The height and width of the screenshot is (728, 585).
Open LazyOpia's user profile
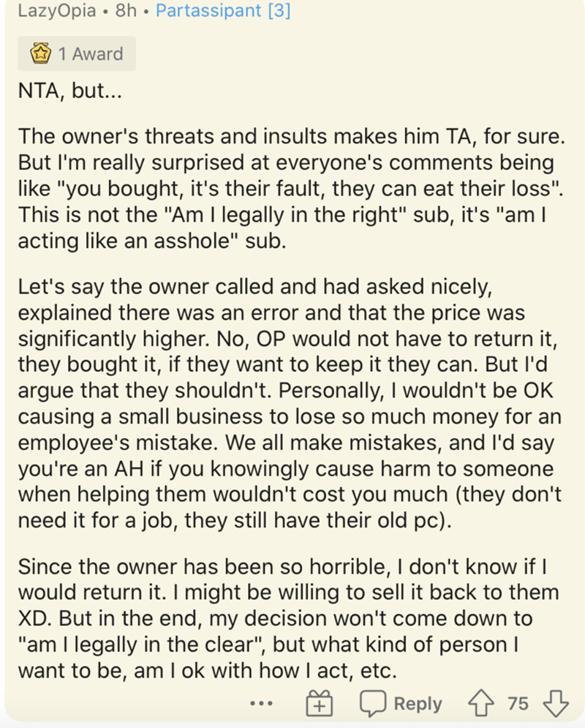pos(56,10)
